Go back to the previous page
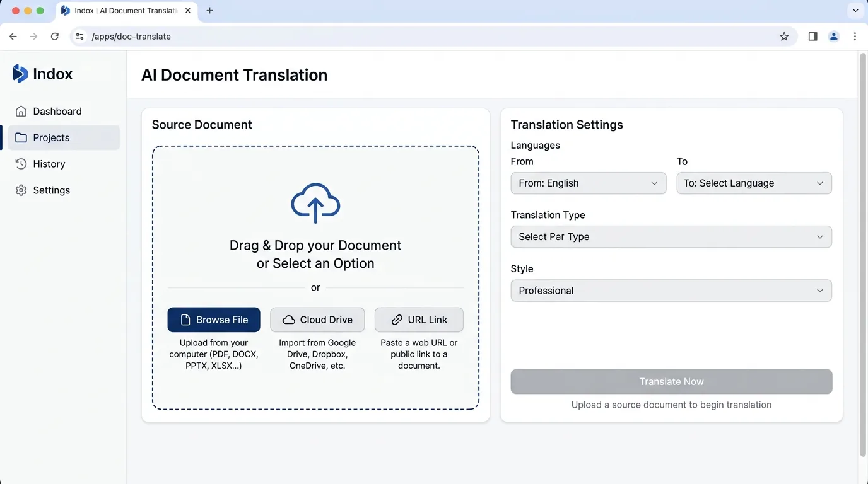The width and height of the screenshot is (868, 484). tap(13, 37)
